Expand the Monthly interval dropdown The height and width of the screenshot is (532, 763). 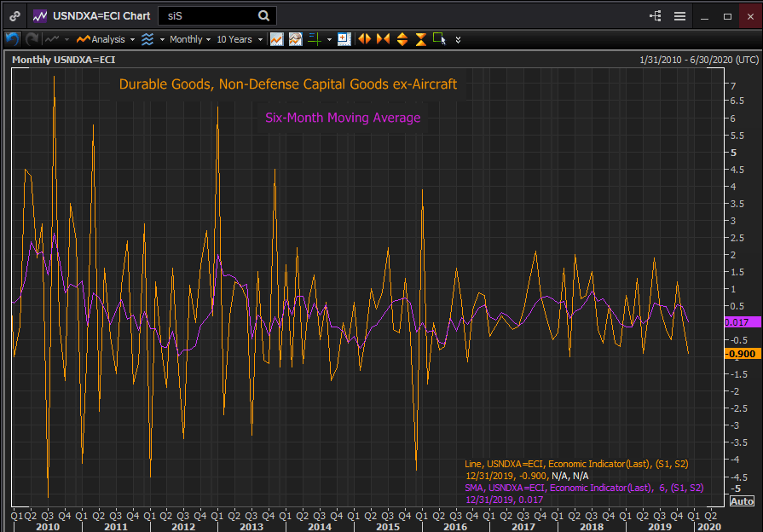(x=189, y=39)
